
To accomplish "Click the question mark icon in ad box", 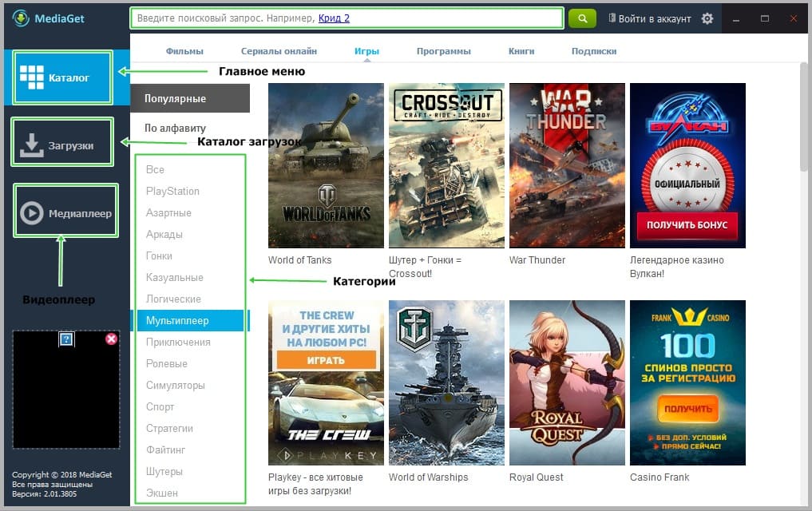I will pyautogui.click(x=66, y=339).
